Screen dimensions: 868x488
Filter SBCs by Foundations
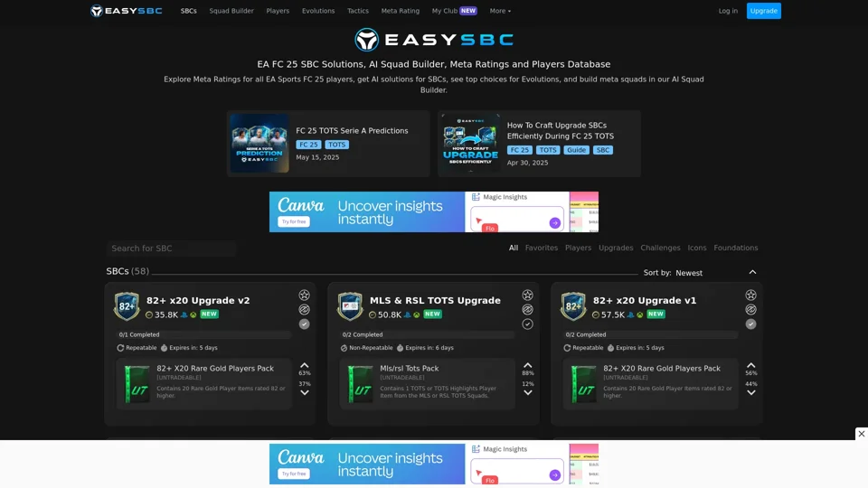[x=736, y=248]
